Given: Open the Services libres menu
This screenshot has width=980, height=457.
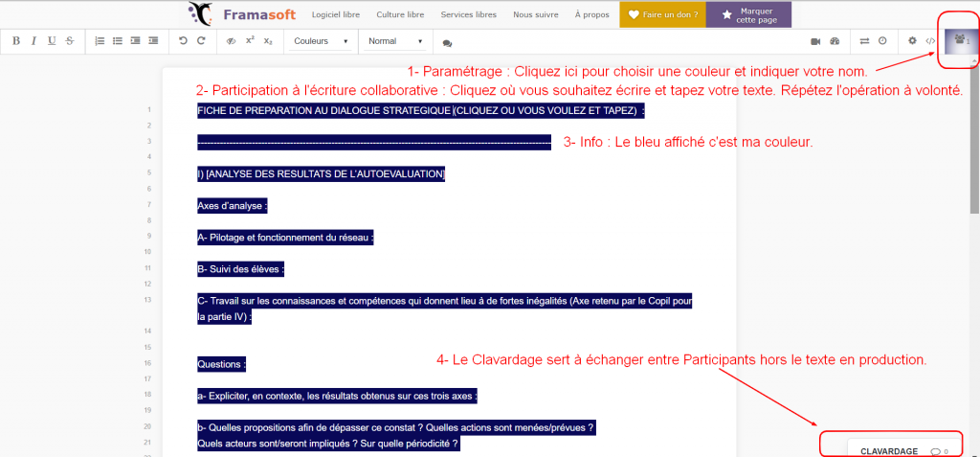Looking at the screenshot, I should click(x=468, y=14).
